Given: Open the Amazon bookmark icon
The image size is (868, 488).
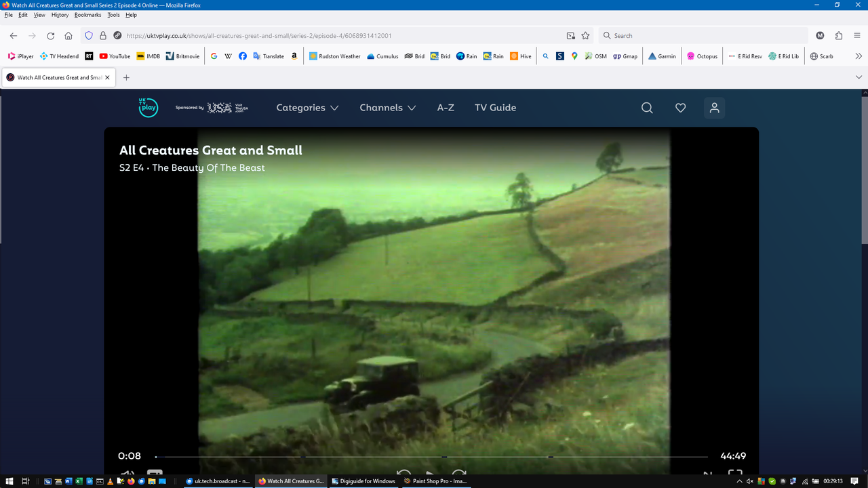Looking at the screenshot, I should (x=294, y=56).
